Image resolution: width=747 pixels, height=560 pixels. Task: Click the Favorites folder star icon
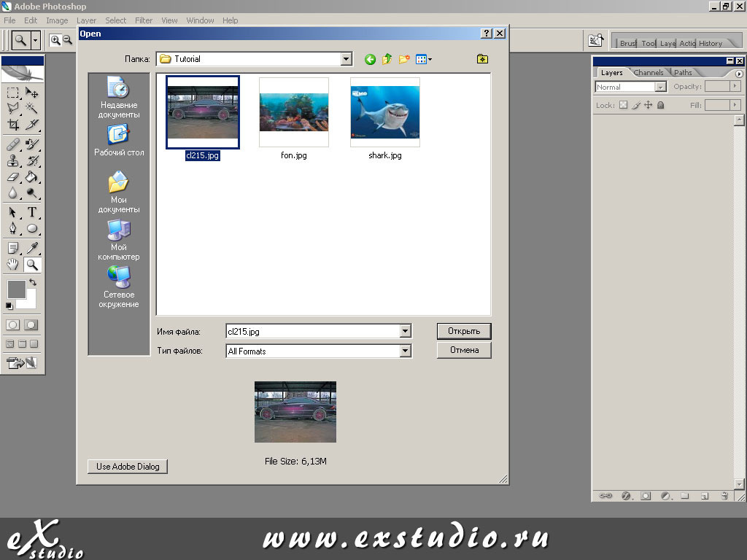point(482,58)
